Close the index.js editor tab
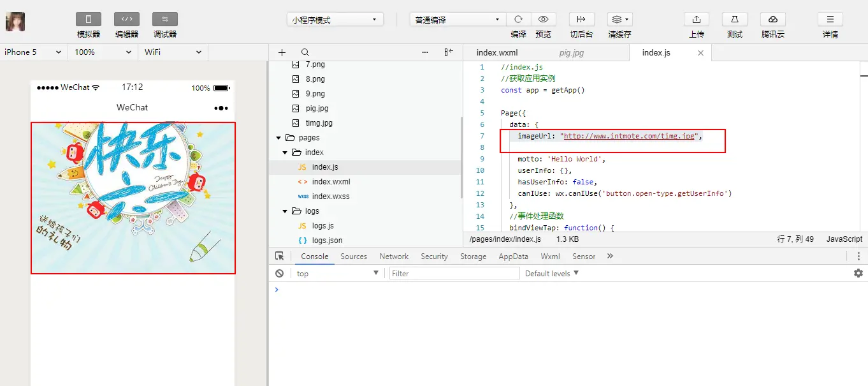This screenshot has height=386, width=868. [x=701, y=53]
